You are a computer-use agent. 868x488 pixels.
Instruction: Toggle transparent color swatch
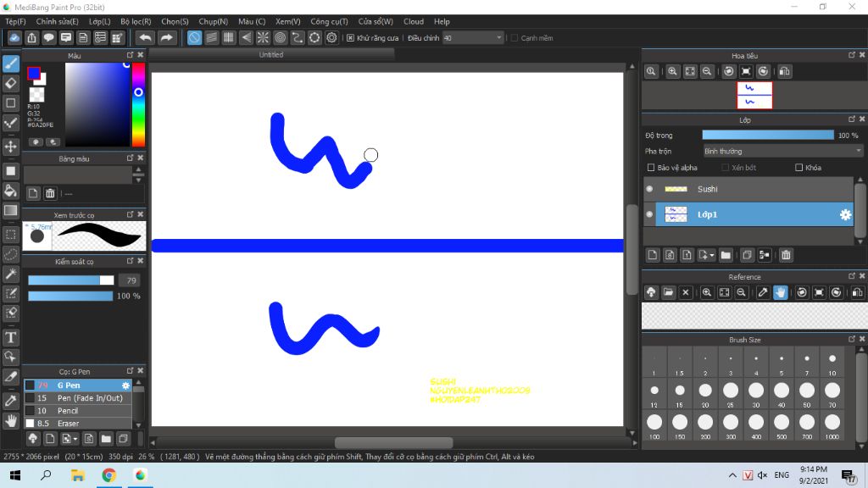tap(36, 95)
